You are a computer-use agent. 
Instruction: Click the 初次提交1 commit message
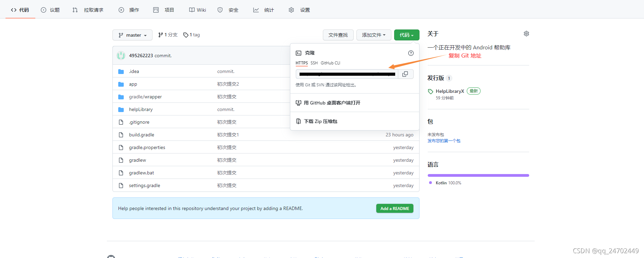pos(228,135)
